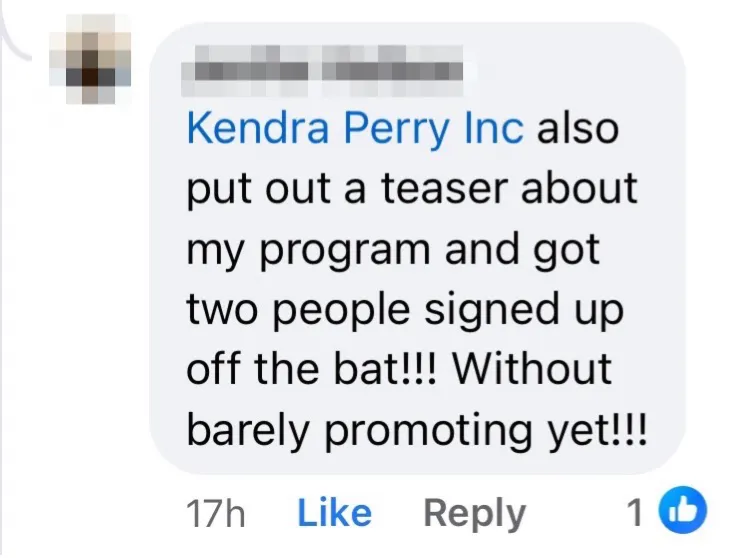Click "two people signed up" text
743x558 pixels.
404,309
